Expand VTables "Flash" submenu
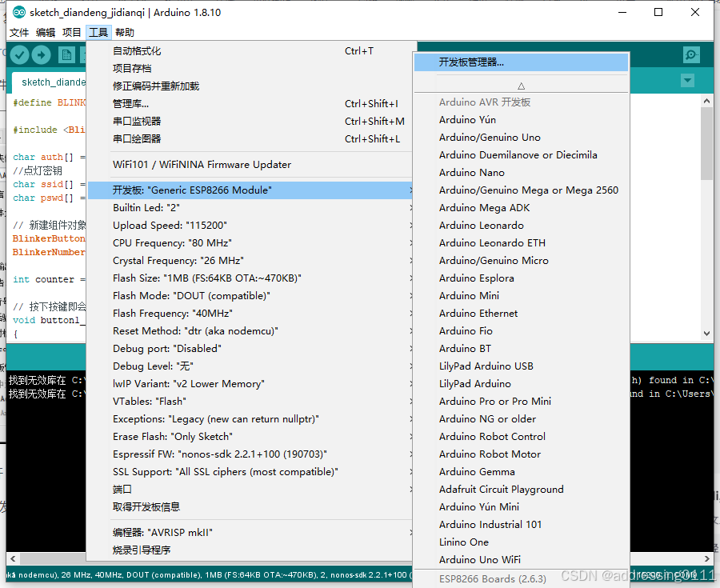 point(250,401)
